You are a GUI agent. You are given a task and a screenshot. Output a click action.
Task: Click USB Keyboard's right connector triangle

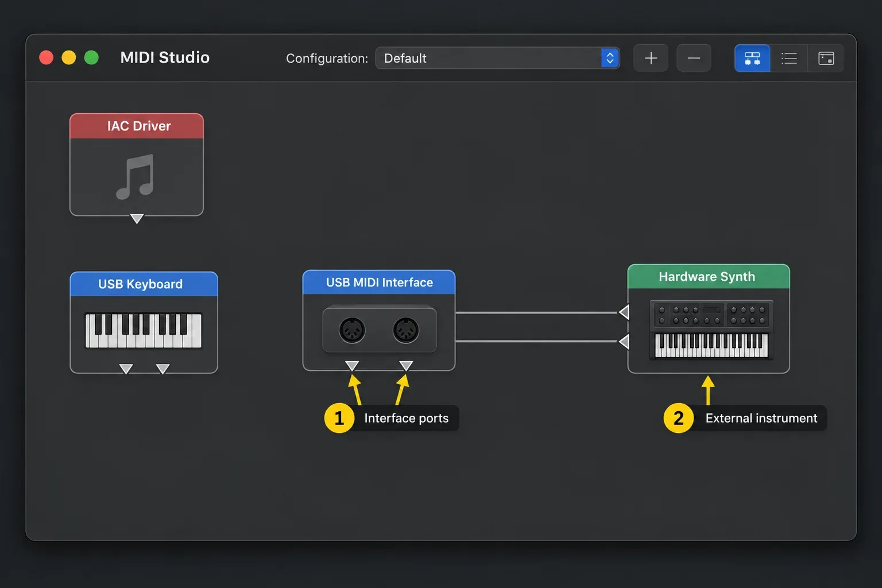[x=163, y=369]
